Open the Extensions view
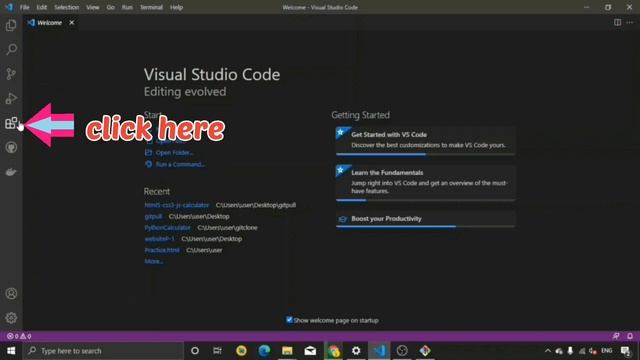This screenshot has height=360, width=640. (x=11, y=123)
